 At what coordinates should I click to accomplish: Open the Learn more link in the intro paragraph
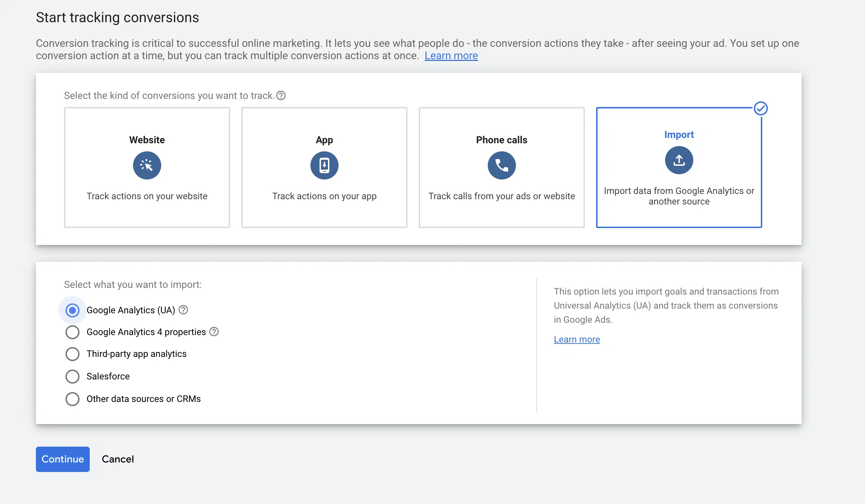tap(451, 56)
